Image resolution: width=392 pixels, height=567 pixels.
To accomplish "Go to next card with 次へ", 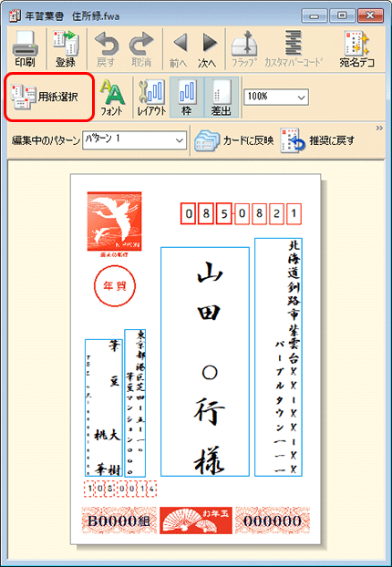I will click(207, 50).
